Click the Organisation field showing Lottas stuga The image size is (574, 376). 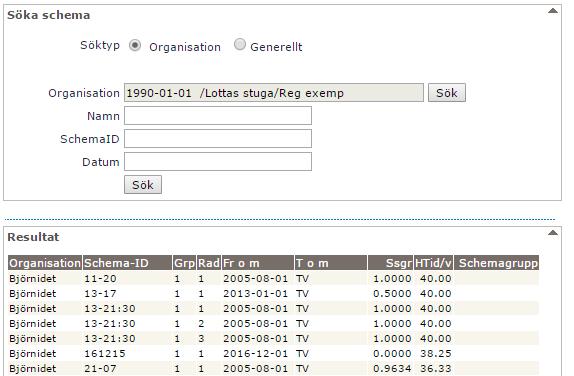point(274,93)
